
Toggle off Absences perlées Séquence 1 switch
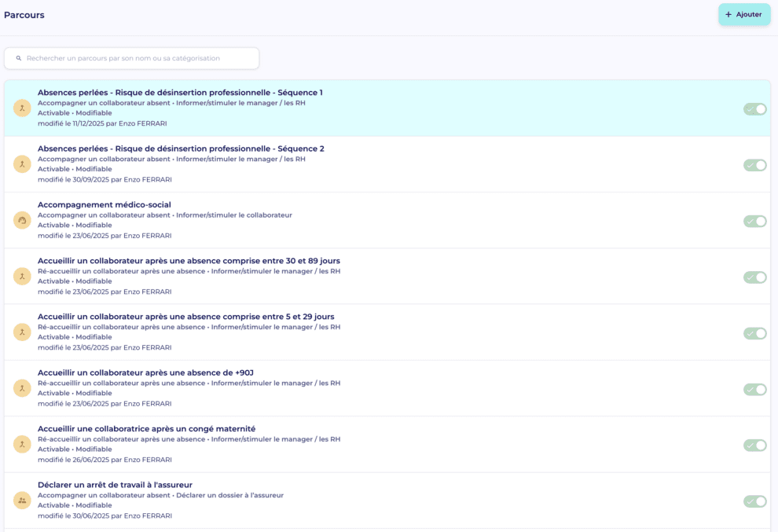click(x=754, y=109)
